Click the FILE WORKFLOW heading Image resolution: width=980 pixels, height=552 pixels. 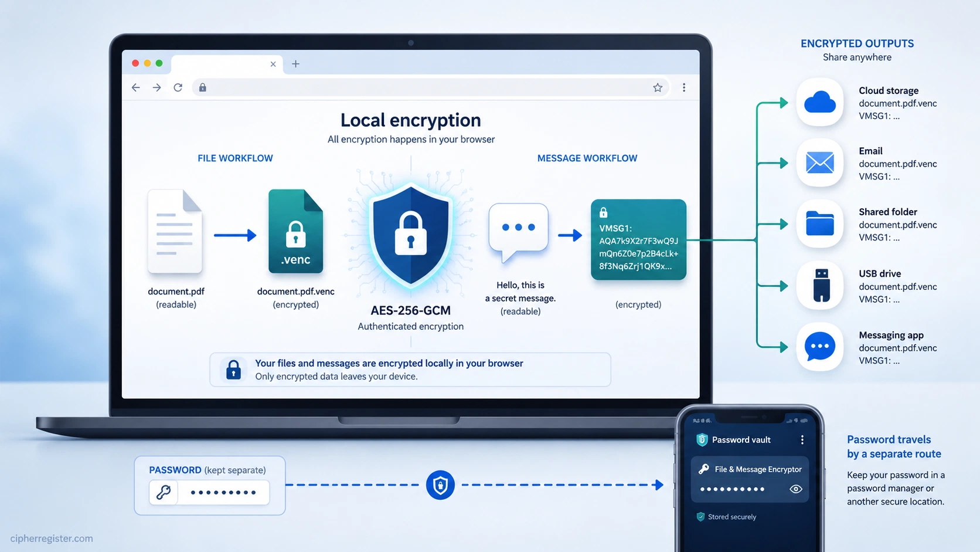click(235, 158)
